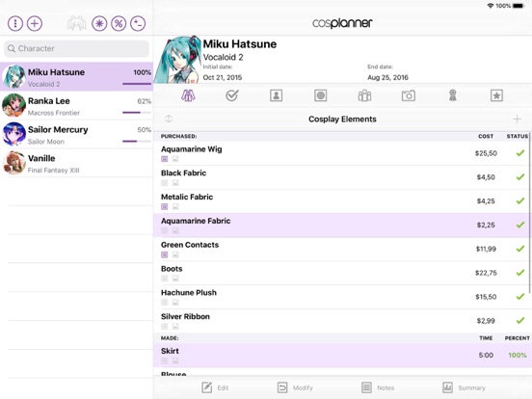The image size is (532, 399).
Task: Open the star favorites tab
Action: click(x=496, y=95)
